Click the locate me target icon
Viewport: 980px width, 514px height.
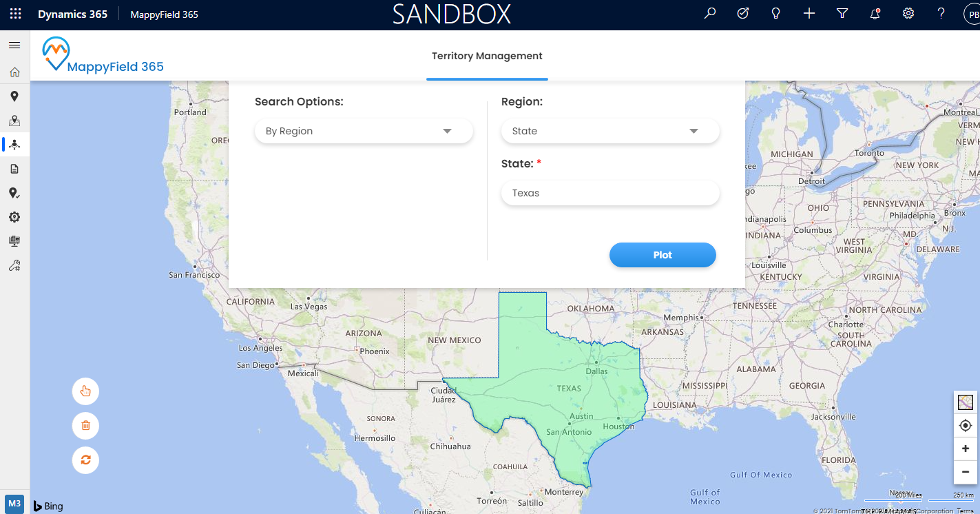click(965, 426)
